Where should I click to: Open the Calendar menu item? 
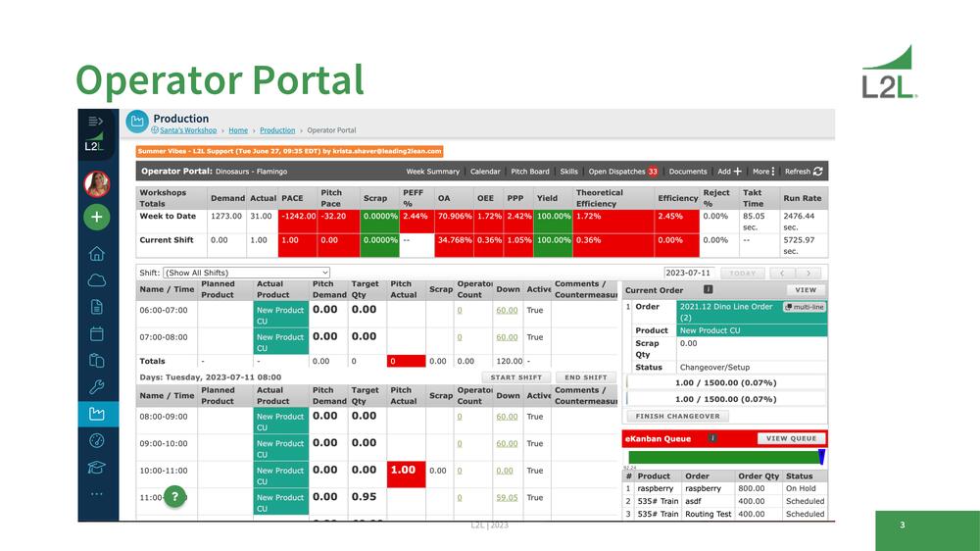coord(485,172)
